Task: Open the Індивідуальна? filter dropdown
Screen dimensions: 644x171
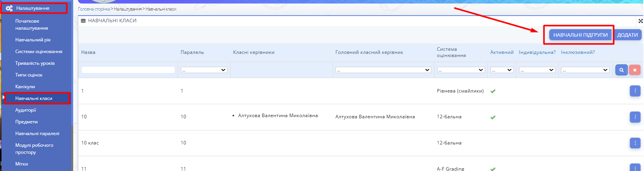Action: click(537, 70)
